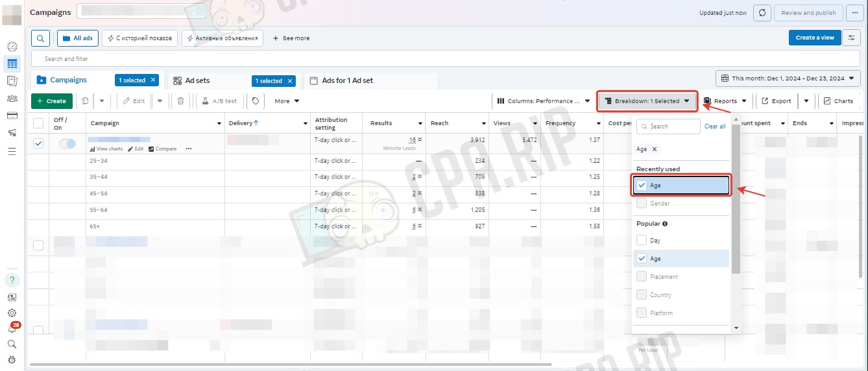Click the Duplicate icon in the toolbar
The image size is (868, 371).
(85, 101)
